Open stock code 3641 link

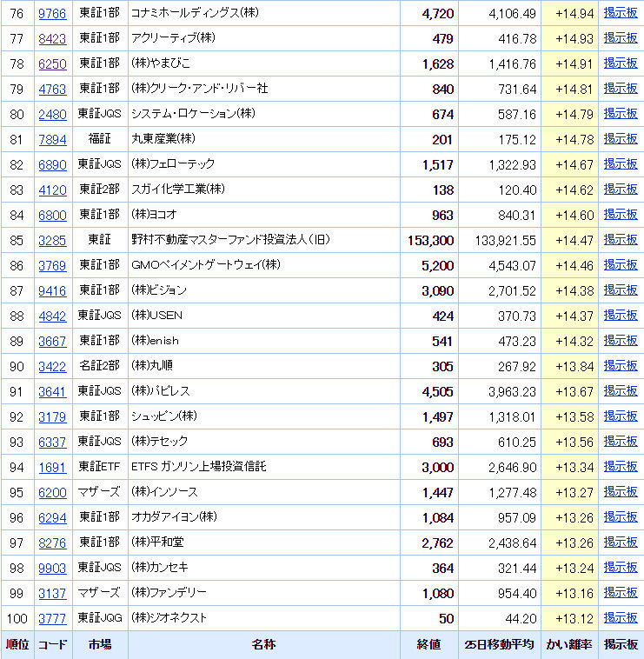[x=52, y=392]
